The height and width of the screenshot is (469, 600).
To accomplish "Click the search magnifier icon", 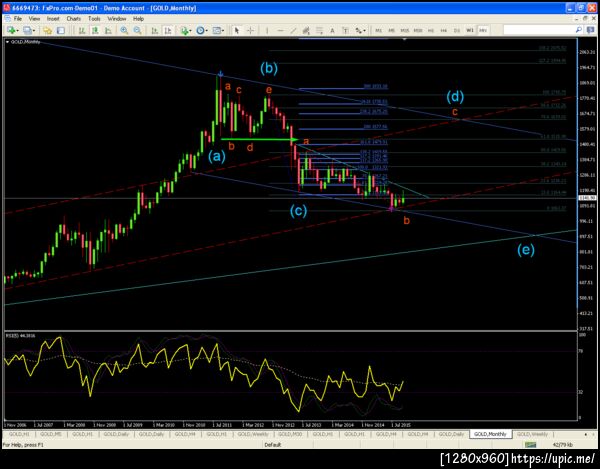I will click(x=579, y=30).
